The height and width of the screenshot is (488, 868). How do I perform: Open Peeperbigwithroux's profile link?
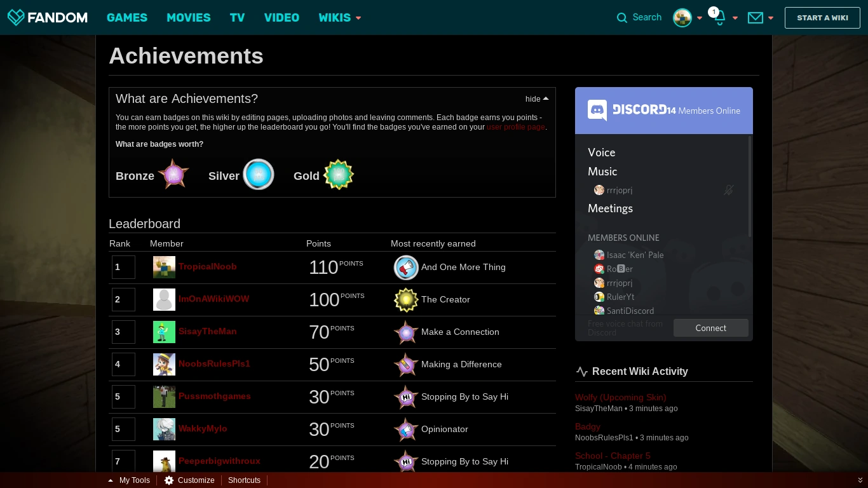[x=219, y=461]
